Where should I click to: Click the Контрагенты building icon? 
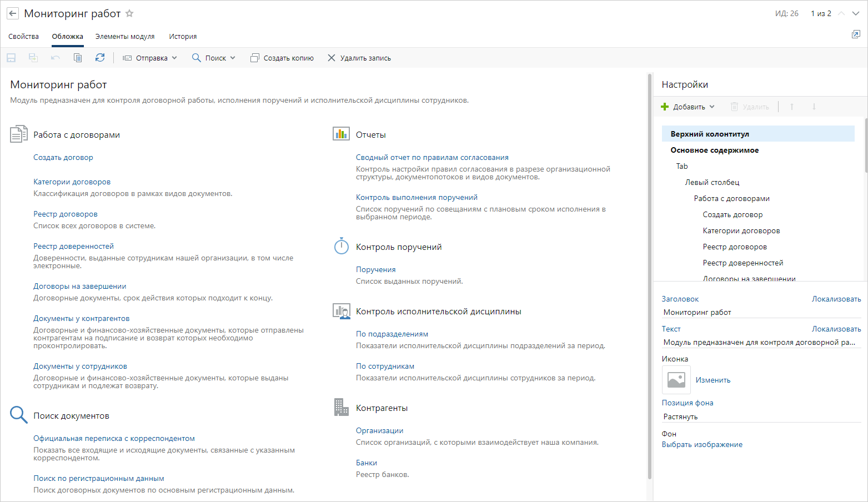click(341, 407)
